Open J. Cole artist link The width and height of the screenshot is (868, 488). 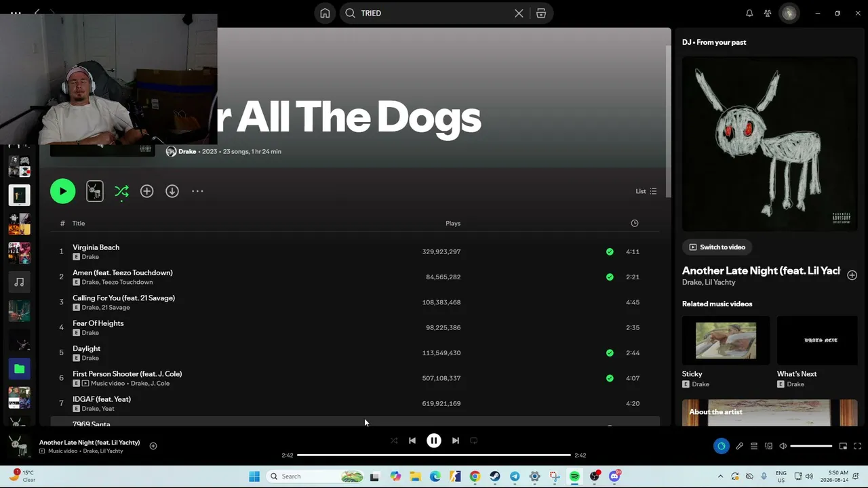160,384
